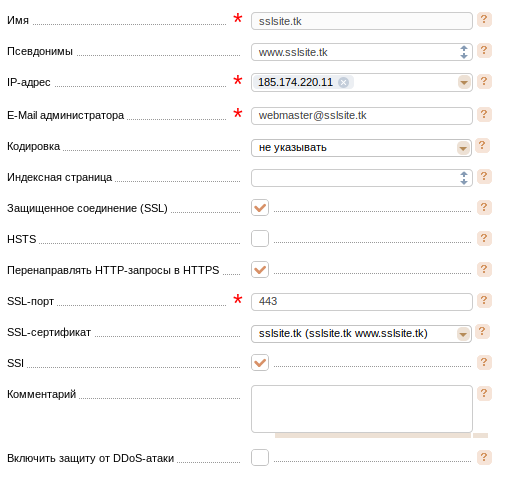Enable the HSTS checkbox
This screenshot has height=489, width=519.
pos(260,239)
